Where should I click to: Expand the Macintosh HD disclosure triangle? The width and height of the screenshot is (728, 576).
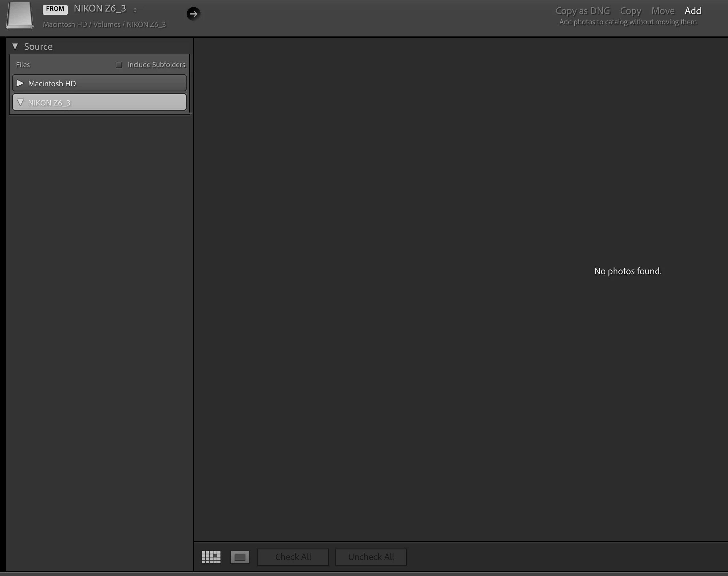click(x=20, y=83)
